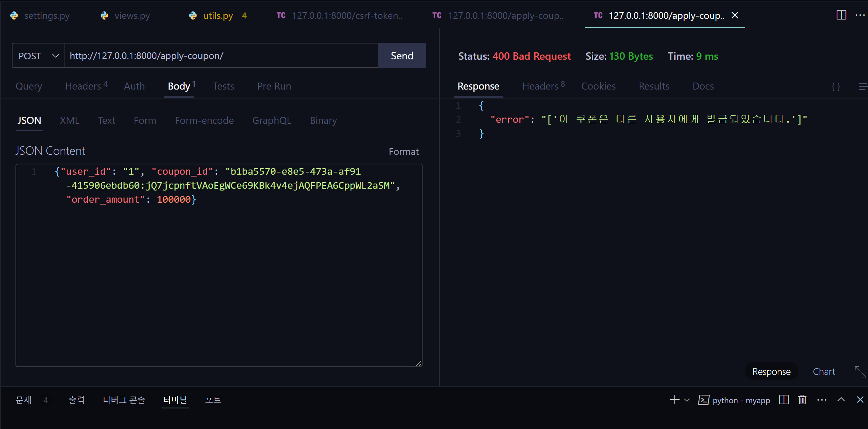Screen dimensions: 868x429
Task: Open the POST method dropdown
Action: coord(38,56)
